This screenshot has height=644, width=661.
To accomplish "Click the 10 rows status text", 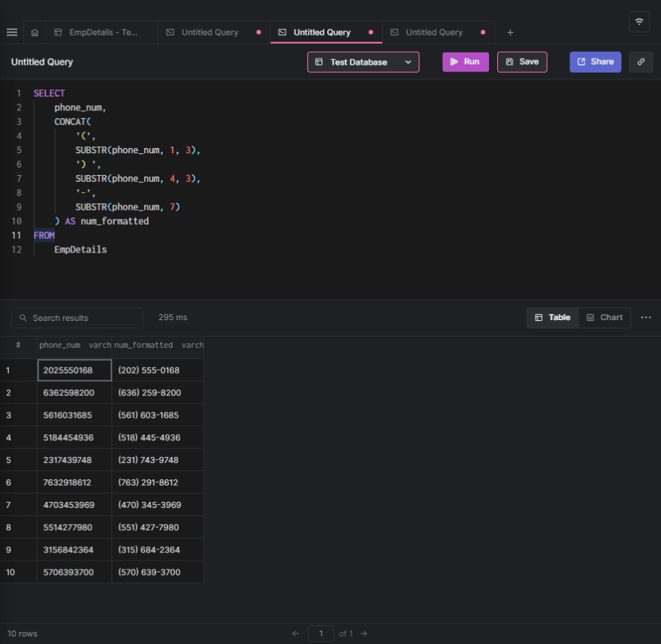I will pos(23,633).
